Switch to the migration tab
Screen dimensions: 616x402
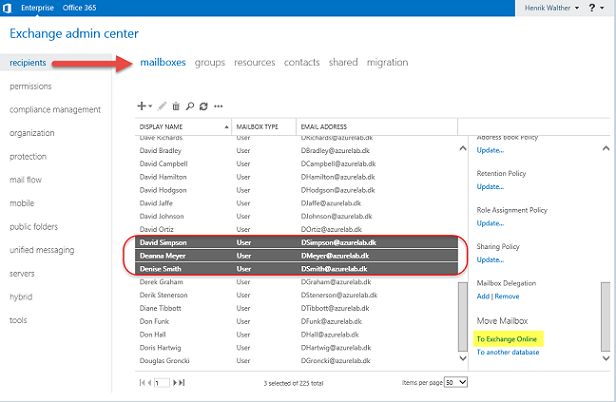point(387,62)
